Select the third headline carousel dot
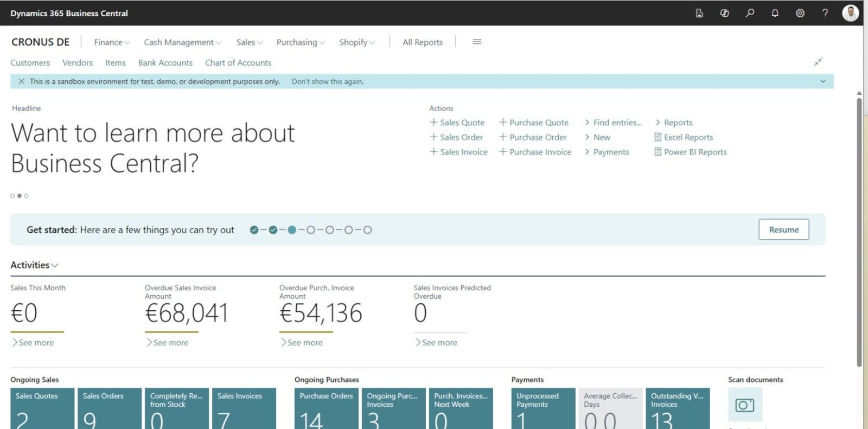Screen dimensions: 868x429 [x=26, y=196]
